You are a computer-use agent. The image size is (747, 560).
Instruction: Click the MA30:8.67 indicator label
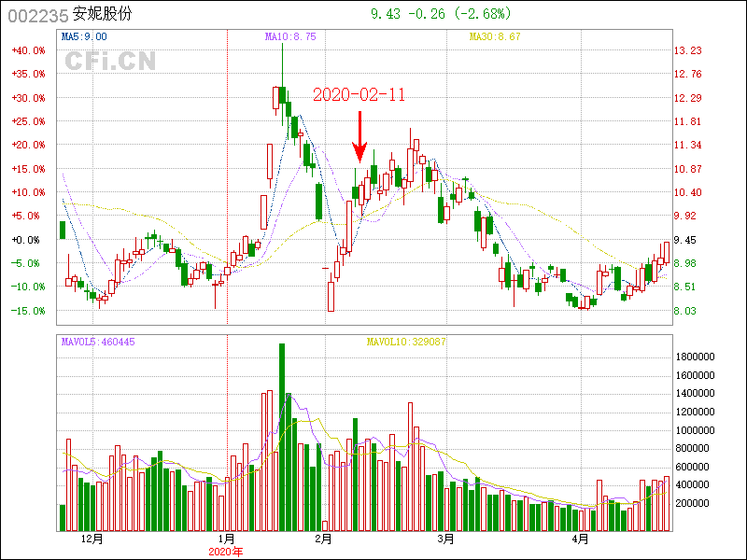coord(495,36)
